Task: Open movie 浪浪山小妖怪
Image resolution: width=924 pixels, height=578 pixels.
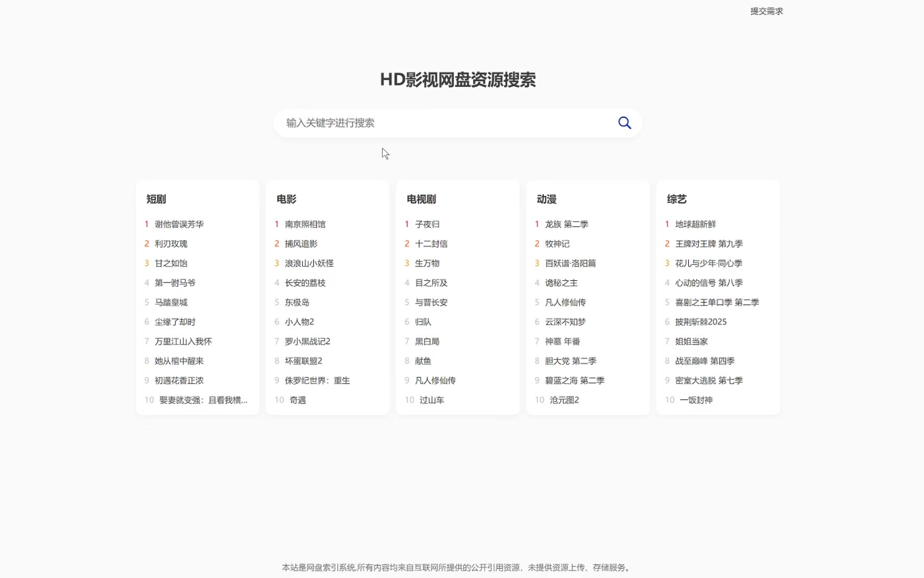Action: pos(309,263)
